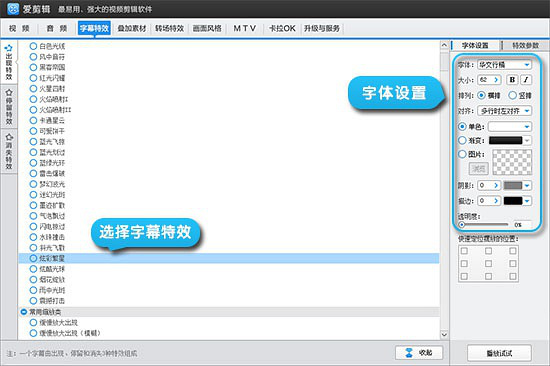This screenshot has width=550, height=366.
Task: Open the 叠加素材 tab
Action: pos(132,28)
